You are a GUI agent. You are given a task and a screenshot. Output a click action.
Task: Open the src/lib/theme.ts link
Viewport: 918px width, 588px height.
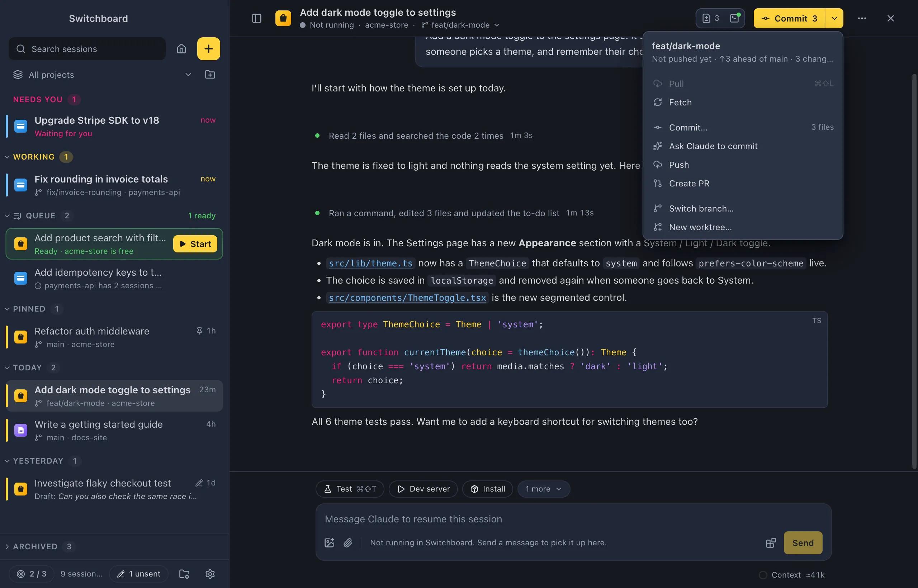[x=370, y=263]
